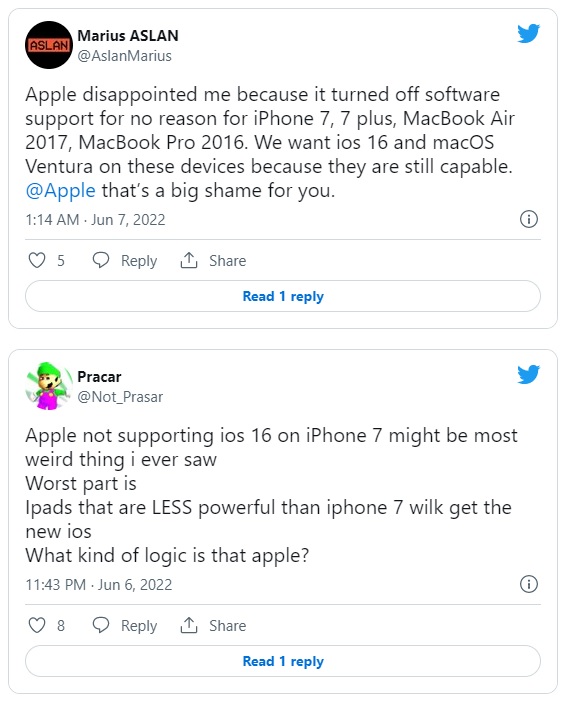Open the ASLAN profile avatar

pos(49,45)
